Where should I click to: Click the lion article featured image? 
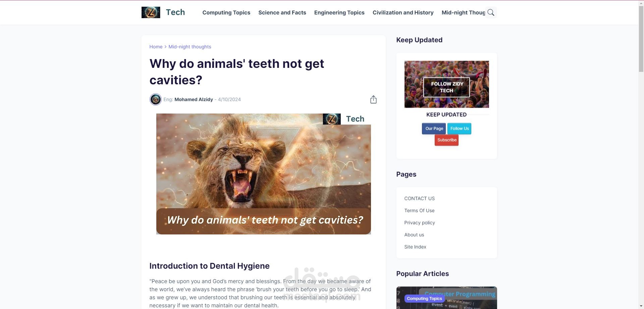(x=263, y=174)
